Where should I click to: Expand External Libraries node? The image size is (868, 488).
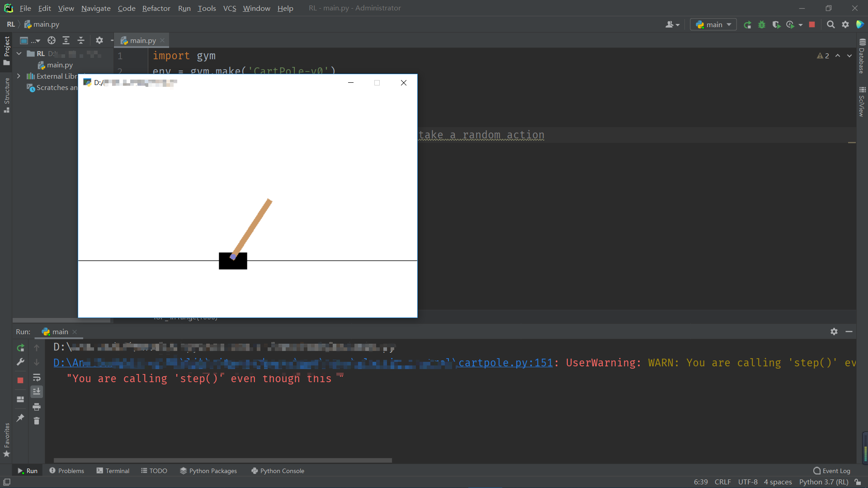click(19, 76)
